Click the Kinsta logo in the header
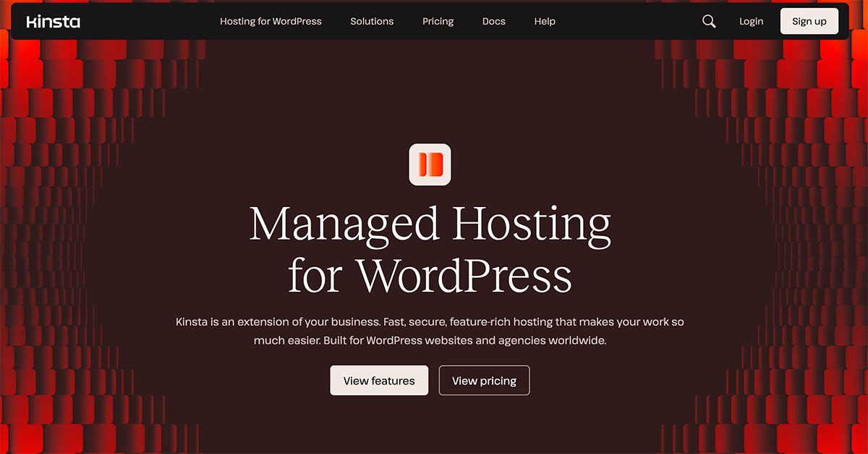 pos(54,22)
